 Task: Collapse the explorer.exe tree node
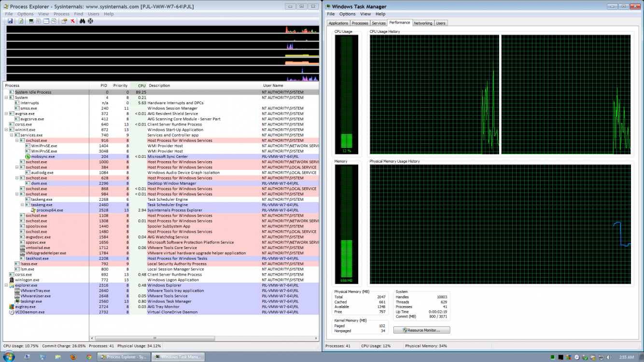pyautogui.click(x=6, y=285)
